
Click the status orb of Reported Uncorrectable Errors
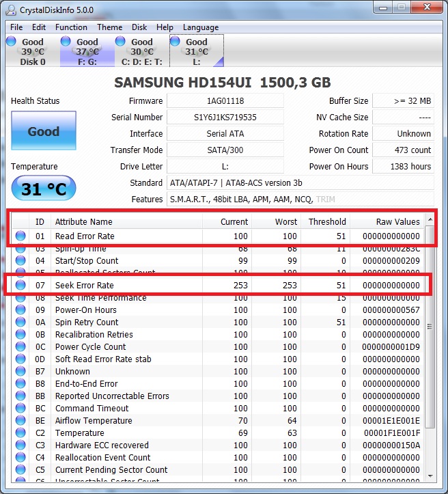20,396
